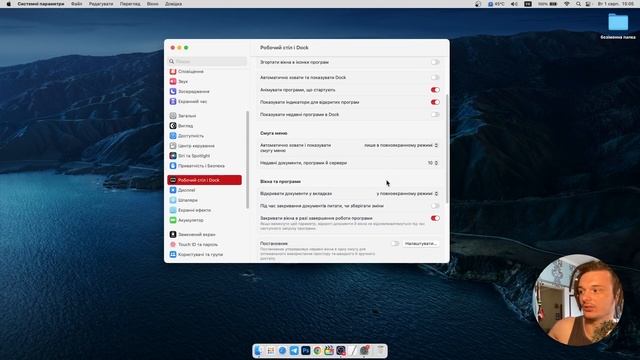
Task: Click the sidebar scrollbar
Action: tap(247, 159)
